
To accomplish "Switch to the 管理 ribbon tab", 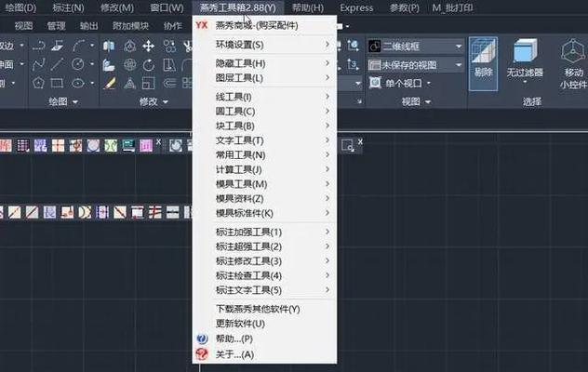I will (56, 26).
